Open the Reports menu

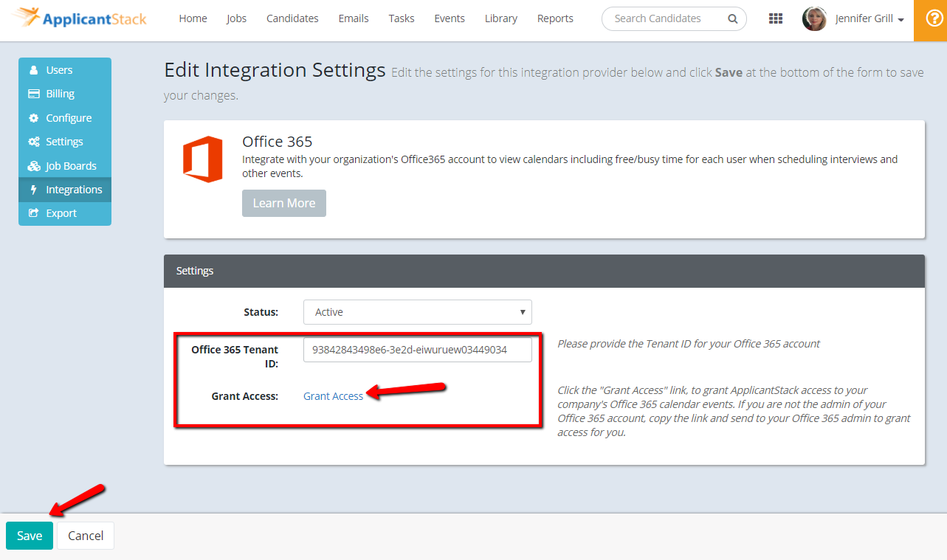[x=555, y=18]
